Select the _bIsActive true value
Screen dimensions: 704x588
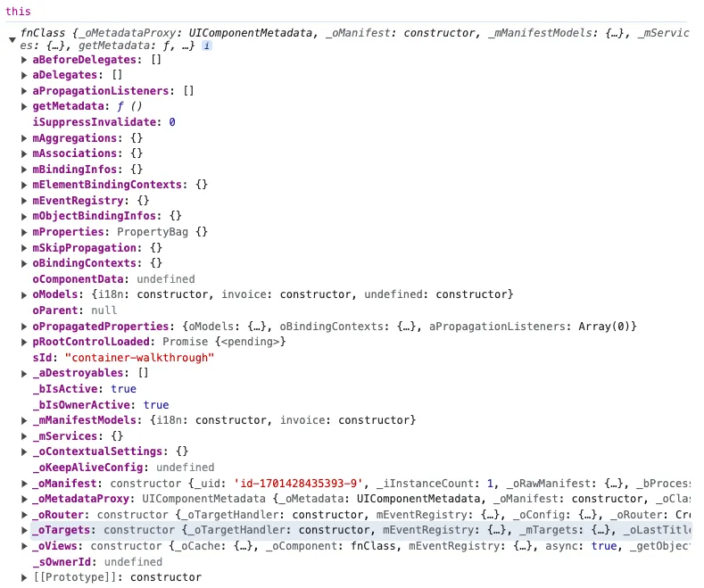123,389
